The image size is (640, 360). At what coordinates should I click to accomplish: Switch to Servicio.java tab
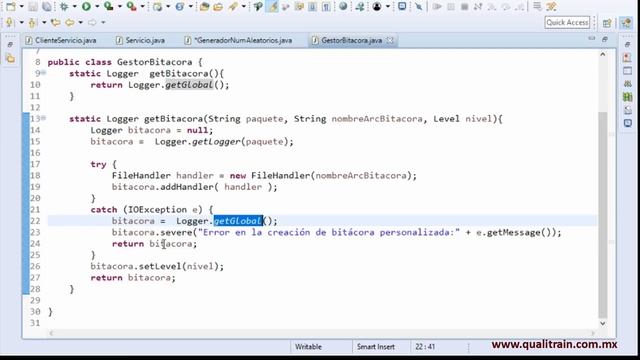pyautogui.click(x=140, y=40)
